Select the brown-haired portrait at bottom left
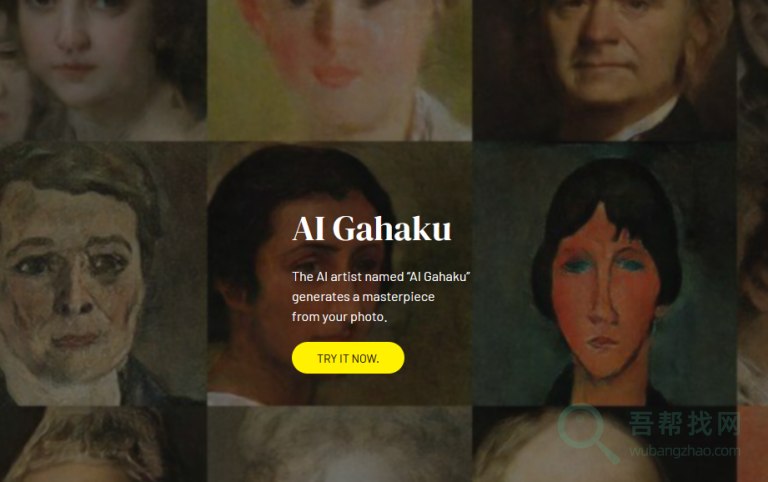 tap(103, 444)
